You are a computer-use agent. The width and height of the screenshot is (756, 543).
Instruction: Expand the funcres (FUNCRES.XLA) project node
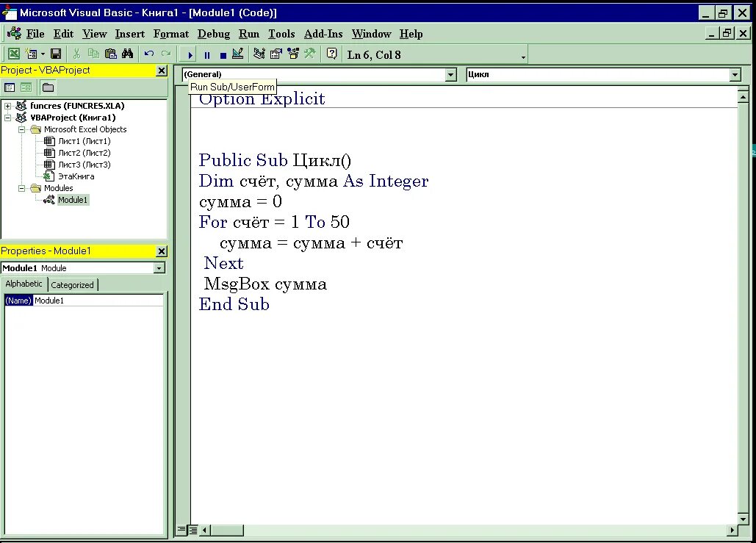pyautogui.click(x=7, y=106)
